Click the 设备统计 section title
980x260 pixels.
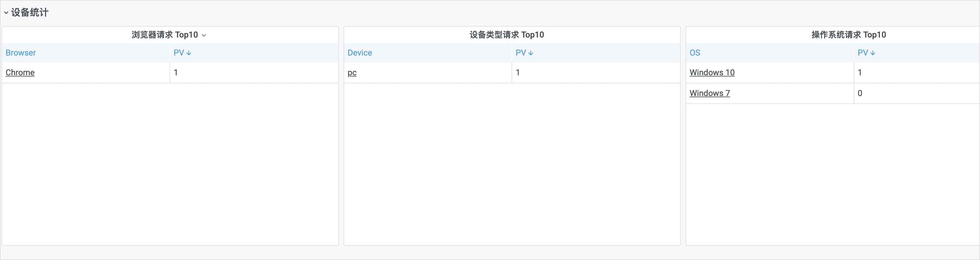tap(30, 13)
